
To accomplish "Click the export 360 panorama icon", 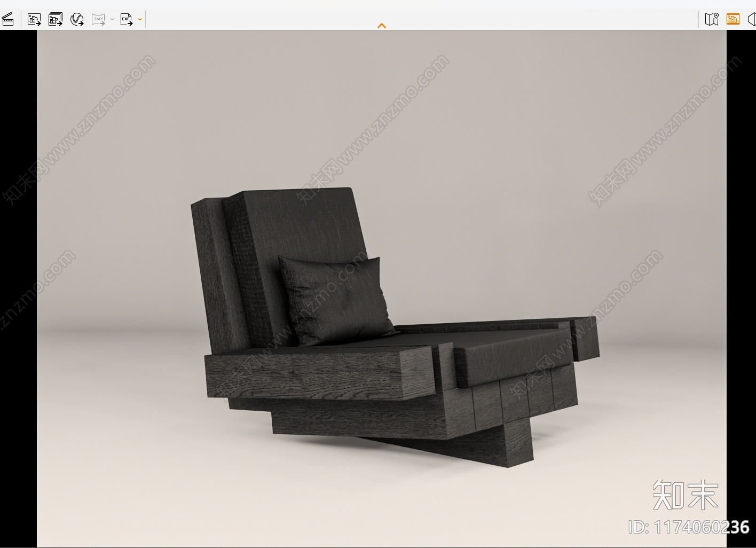I will [x=98, y=19].
